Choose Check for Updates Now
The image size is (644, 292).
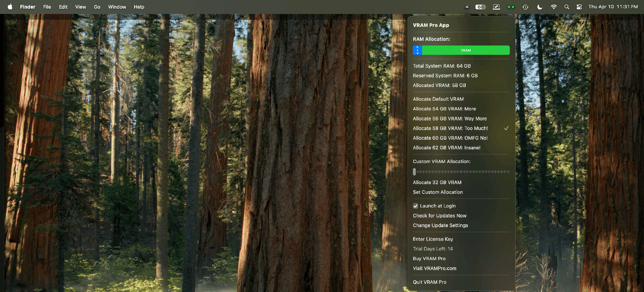tap(439, 216)
